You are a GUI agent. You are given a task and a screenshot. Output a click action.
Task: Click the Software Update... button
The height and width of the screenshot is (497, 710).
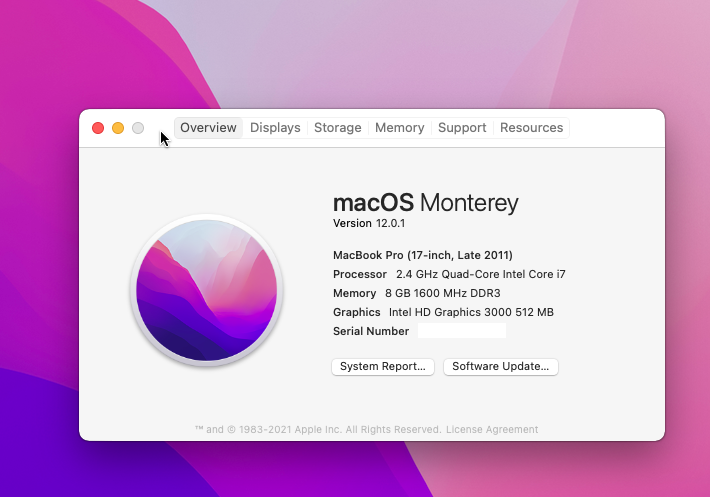(500, 367)
